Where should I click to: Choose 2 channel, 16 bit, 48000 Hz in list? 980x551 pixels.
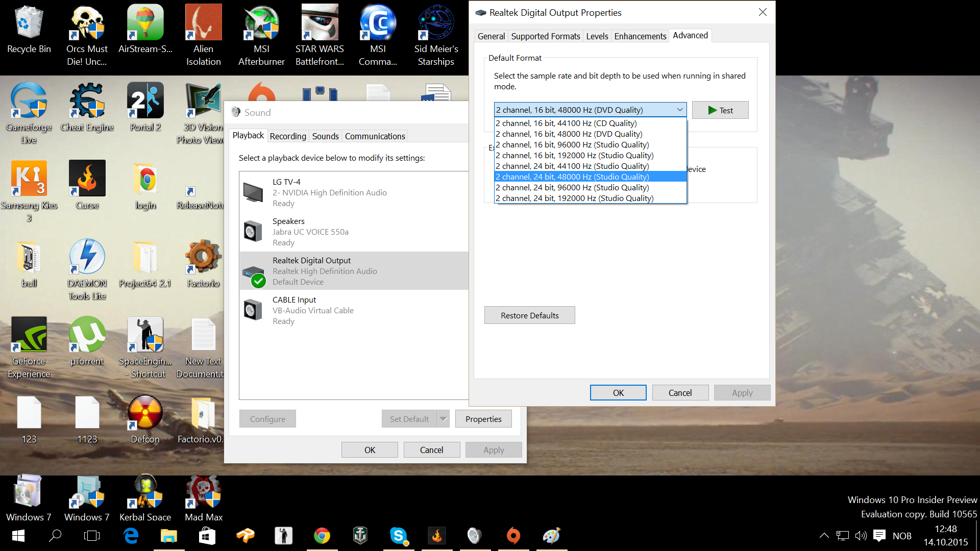click(591, 134)
